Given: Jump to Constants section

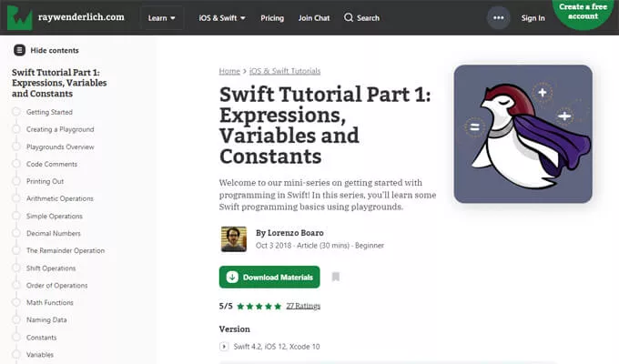Looking at the screenshot, I should (42, 338).
